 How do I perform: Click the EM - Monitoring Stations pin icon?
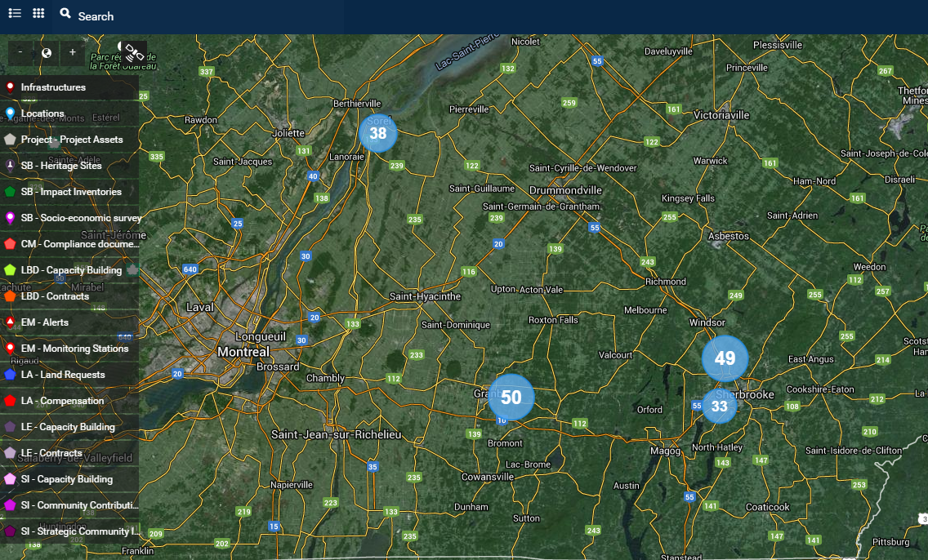(x=10, y=349)
